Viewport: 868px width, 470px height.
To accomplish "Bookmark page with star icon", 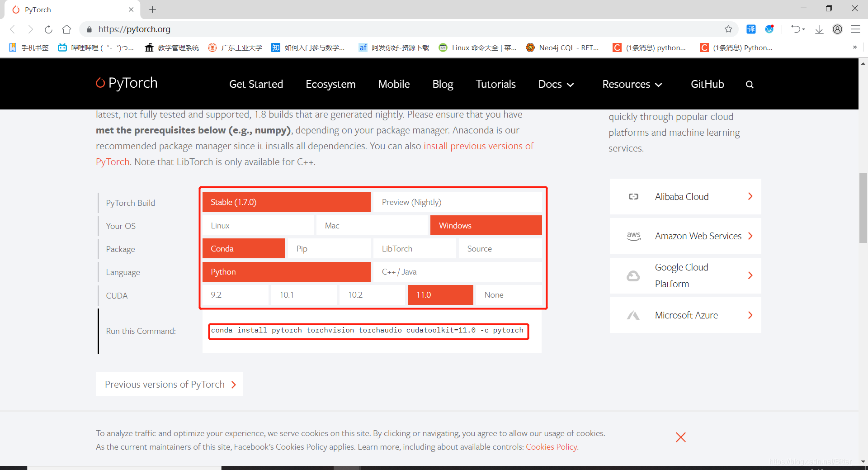I will click(728, 29).
